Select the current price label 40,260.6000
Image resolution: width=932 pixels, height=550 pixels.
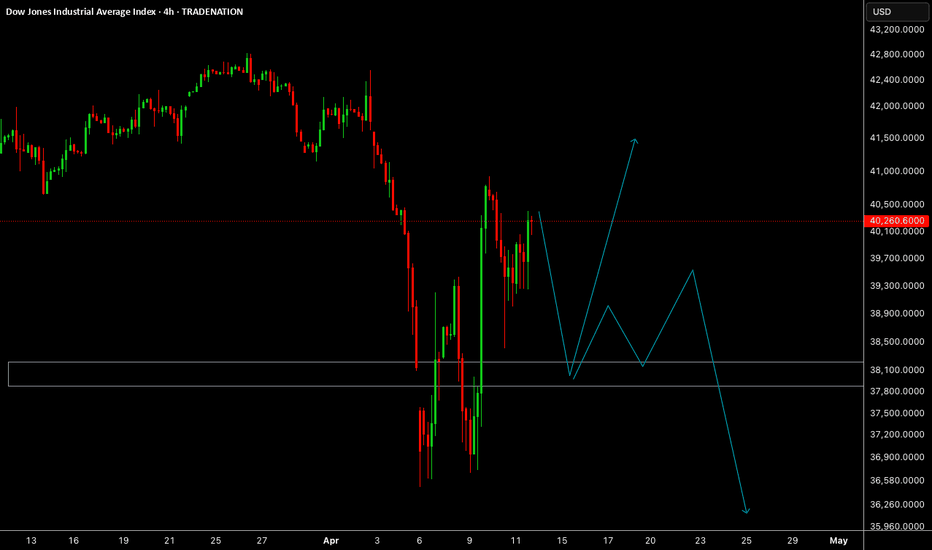point(896,221)
